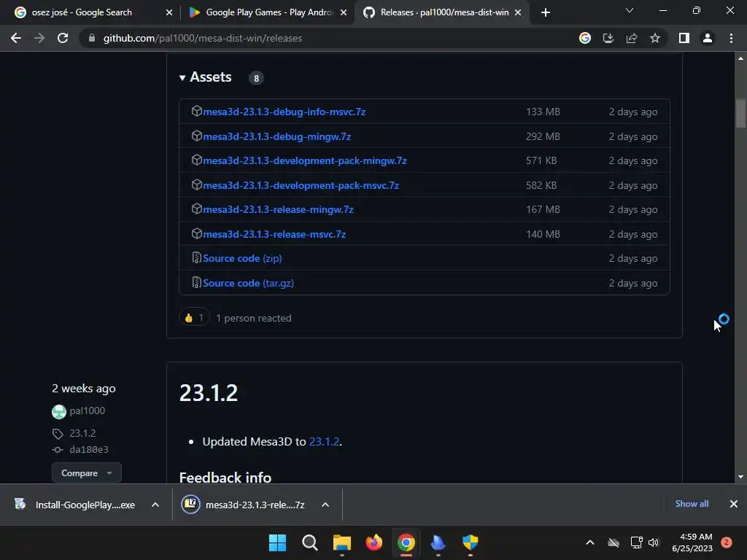This screenshot has height=560, width=747.
Task: Open mesa3d-23.1.3-rele...7z download item
Action: point(244,505)
